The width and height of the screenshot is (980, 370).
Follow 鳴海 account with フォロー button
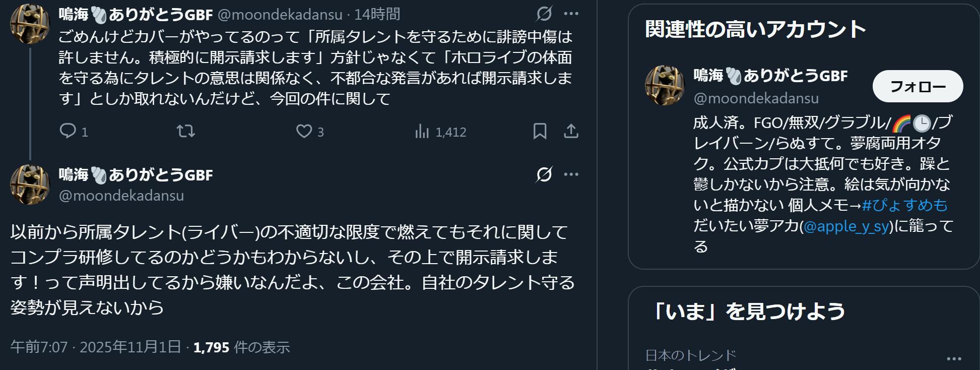tap(918, 86)
